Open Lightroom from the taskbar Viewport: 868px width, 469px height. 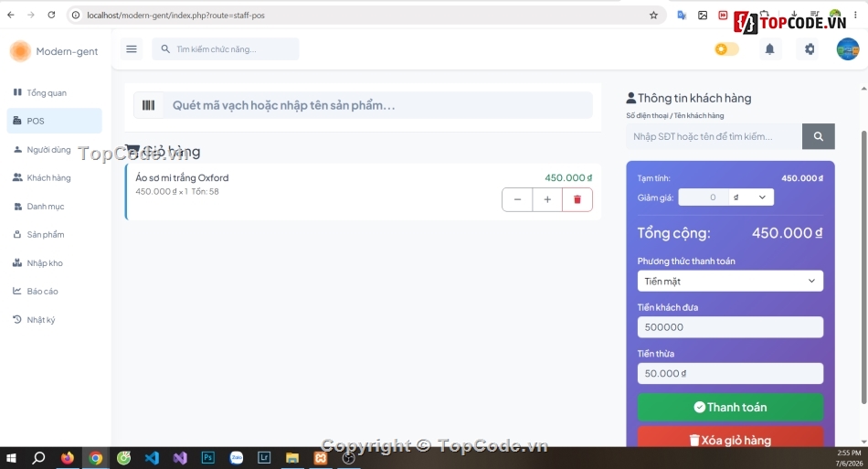point(264,458)
